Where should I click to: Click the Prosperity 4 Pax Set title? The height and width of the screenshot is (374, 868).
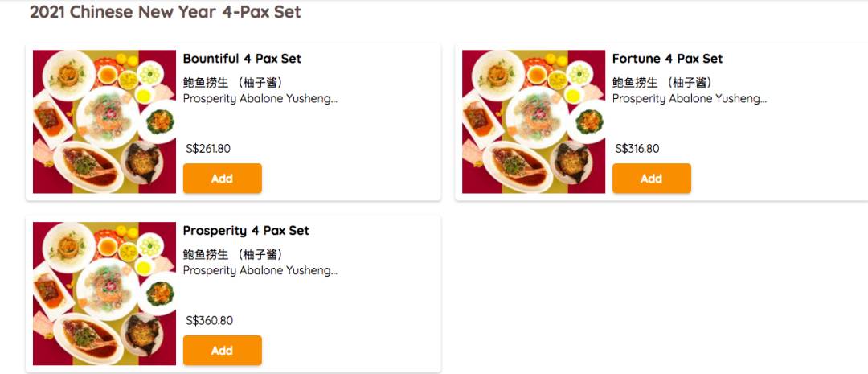click(x=246, y=231)
